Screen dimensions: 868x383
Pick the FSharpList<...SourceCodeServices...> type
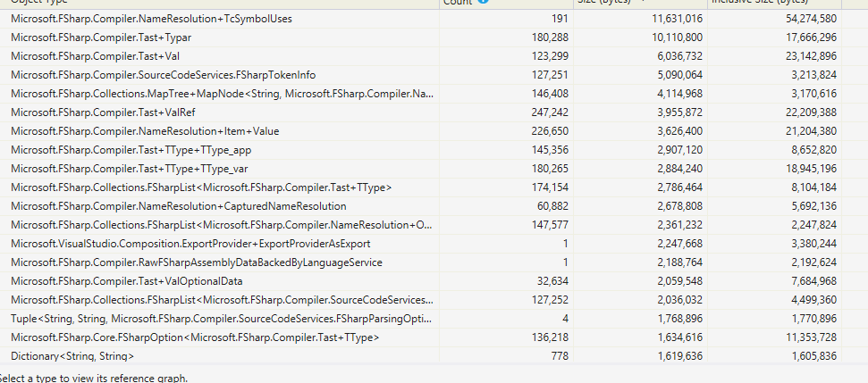click(222, 300)
